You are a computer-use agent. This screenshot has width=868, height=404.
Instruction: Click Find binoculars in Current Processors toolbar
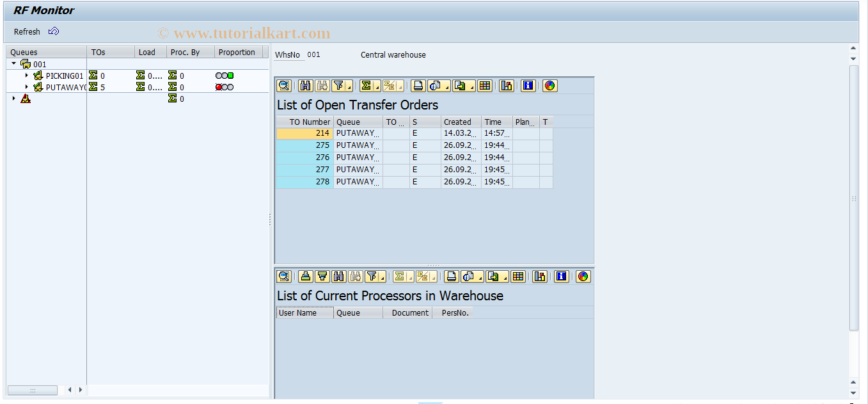tap(339, 277)
